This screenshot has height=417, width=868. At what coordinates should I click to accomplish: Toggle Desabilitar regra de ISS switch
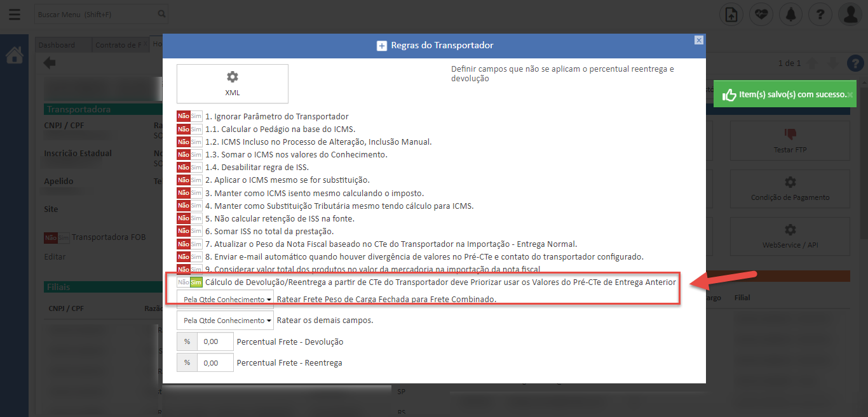click(189, 168)
